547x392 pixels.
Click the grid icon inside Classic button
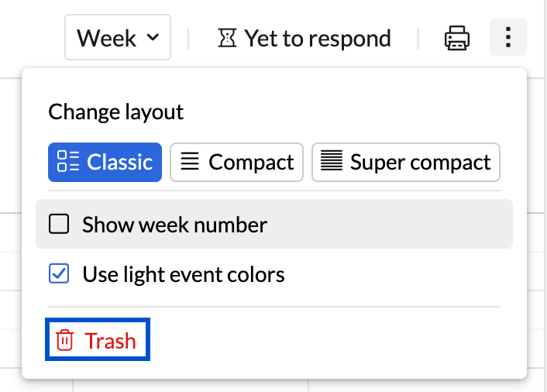(68, 162)
